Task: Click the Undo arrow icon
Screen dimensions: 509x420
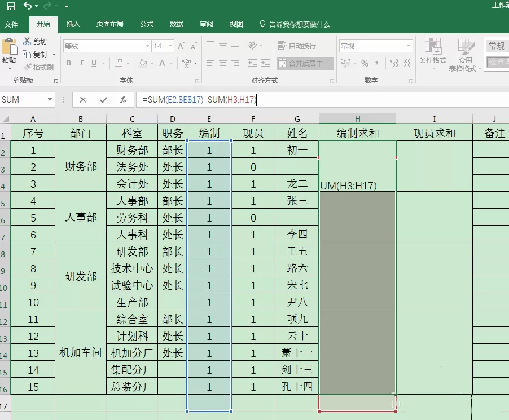Action: pyautogui.click(x=28, y=6)
